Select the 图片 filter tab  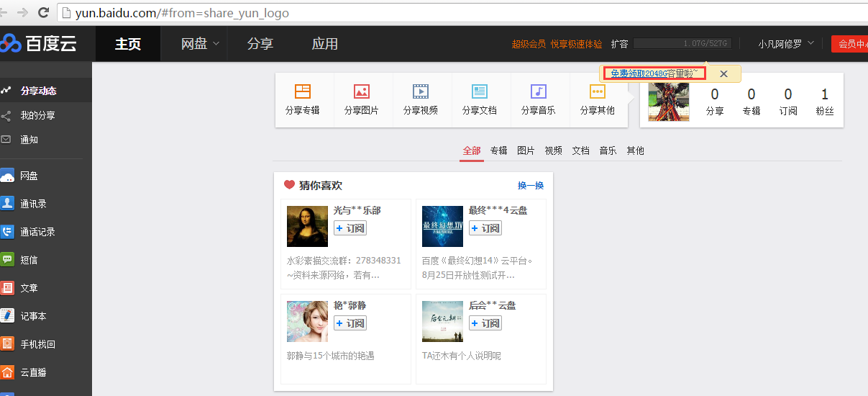[526, 150]
